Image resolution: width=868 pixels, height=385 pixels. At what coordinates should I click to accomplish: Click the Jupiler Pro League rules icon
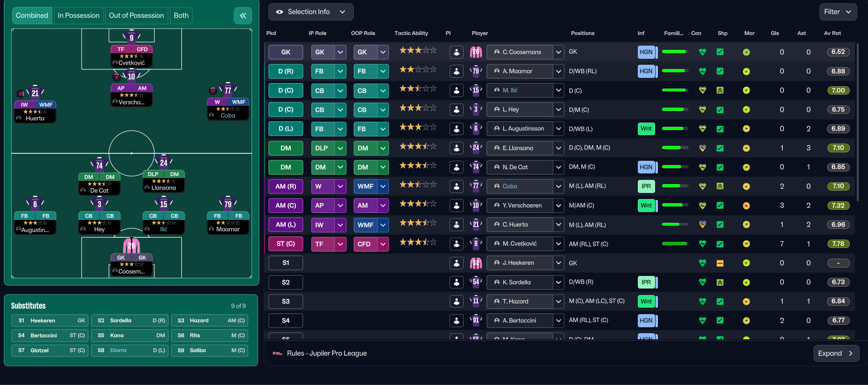pos(278,353)
